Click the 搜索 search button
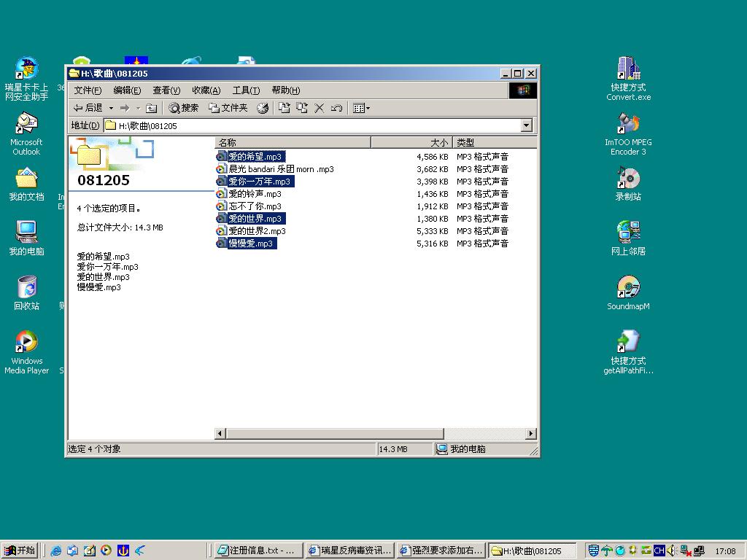Viewport: 747px width, 560px height. click(x=184, y=108)
